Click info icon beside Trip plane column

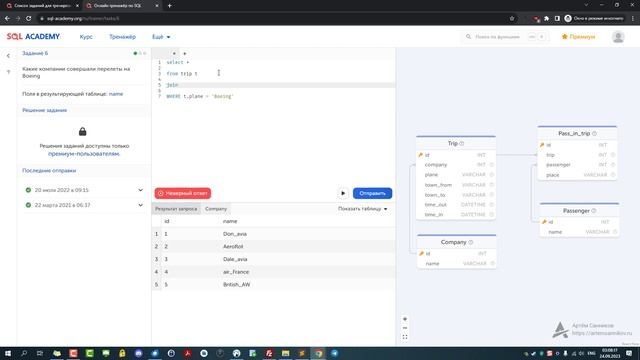tap(491, 174)
